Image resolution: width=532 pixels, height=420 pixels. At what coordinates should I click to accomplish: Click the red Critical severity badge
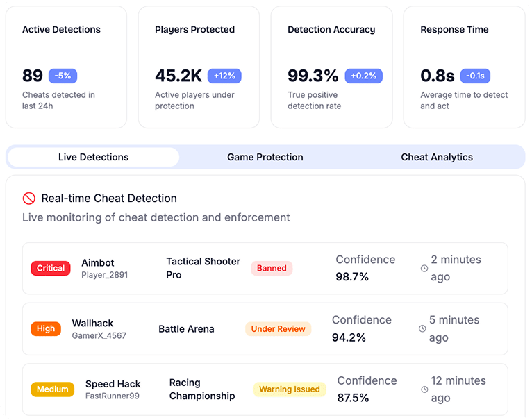click(51, 268)
